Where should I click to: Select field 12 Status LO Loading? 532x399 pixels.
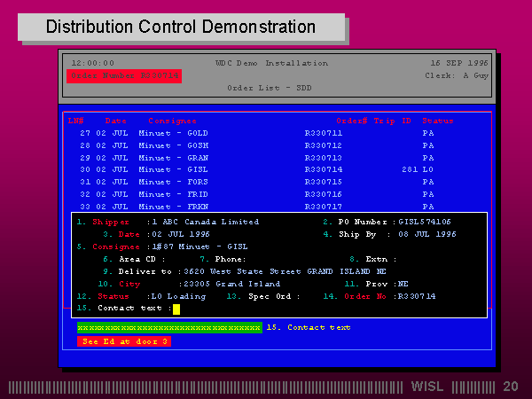(141, 296)
